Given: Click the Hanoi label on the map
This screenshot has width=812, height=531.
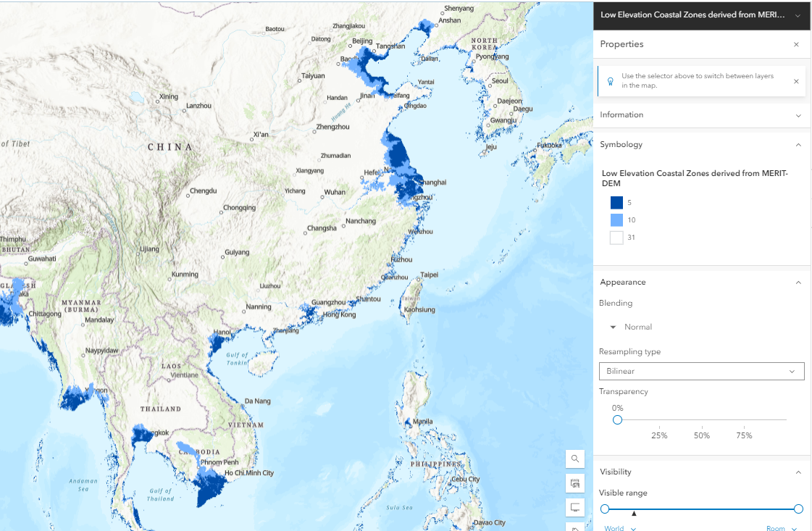Looking at the screenshot, I should click(x=222, y=332).
